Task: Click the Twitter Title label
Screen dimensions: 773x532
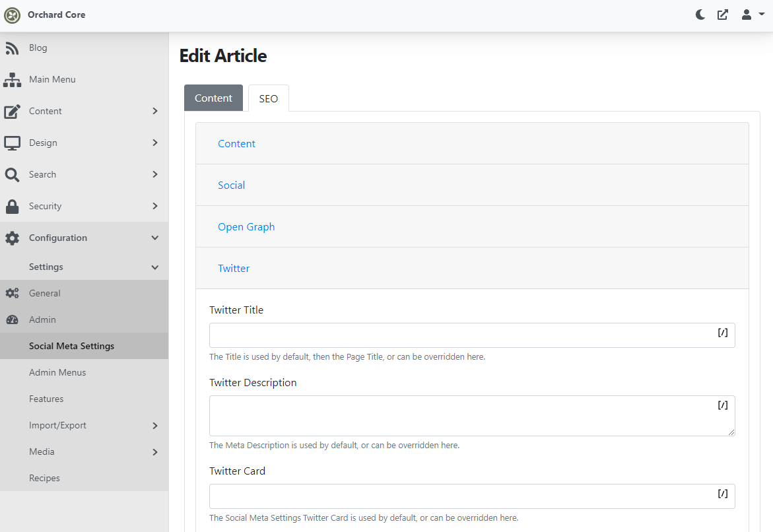Action: pos(236,310)
